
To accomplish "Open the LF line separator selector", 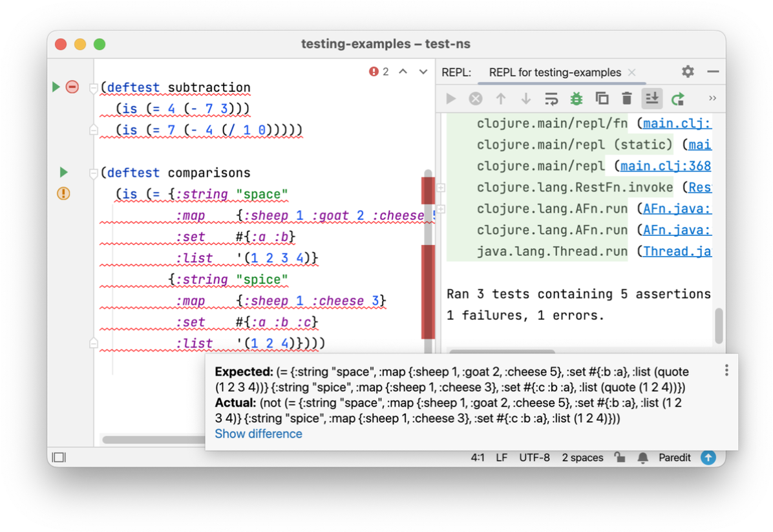I will [x=502, y=458].
